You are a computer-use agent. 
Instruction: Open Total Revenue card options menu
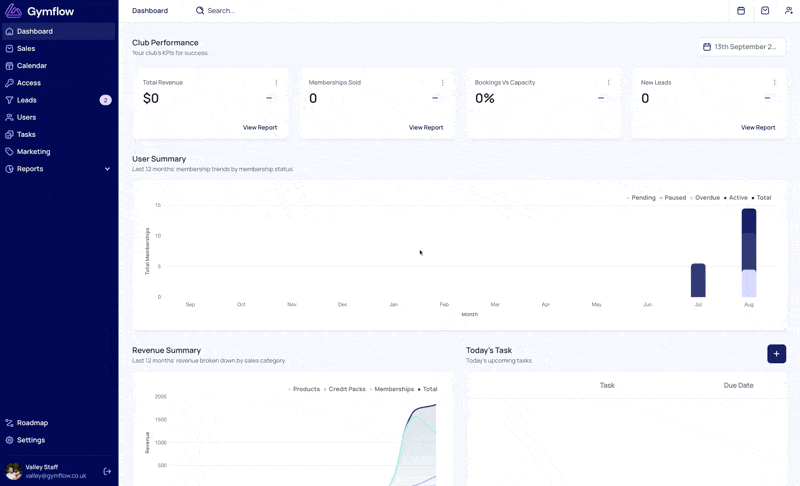click(x=276, y=83)
